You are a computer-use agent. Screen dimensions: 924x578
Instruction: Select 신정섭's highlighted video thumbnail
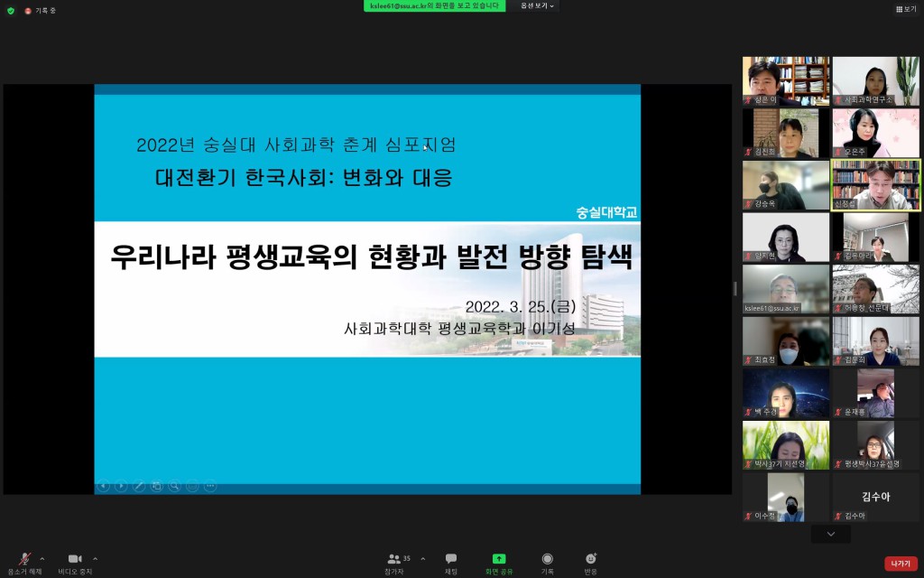point(875,185)
